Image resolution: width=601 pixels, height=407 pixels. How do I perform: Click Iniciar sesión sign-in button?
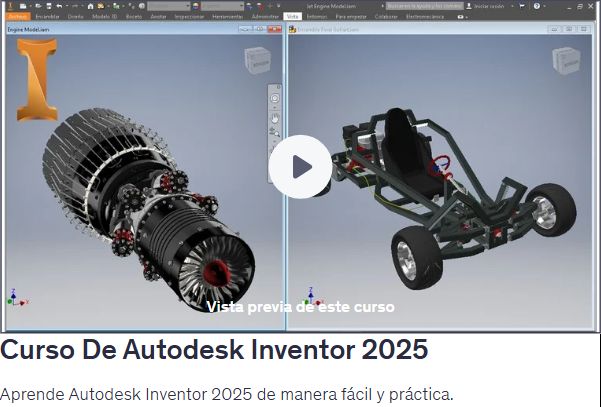484,6
